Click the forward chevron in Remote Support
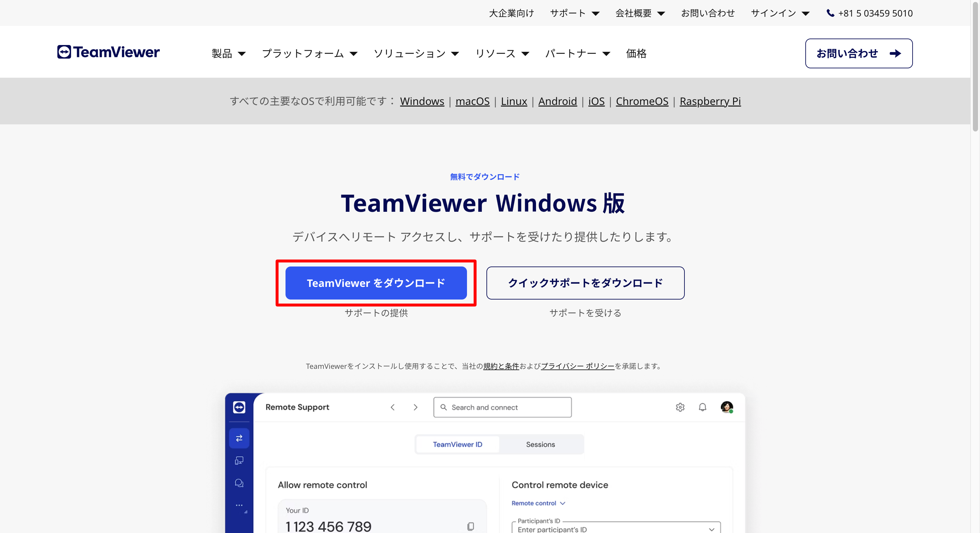The image size is (980, 533). (415, 407)
